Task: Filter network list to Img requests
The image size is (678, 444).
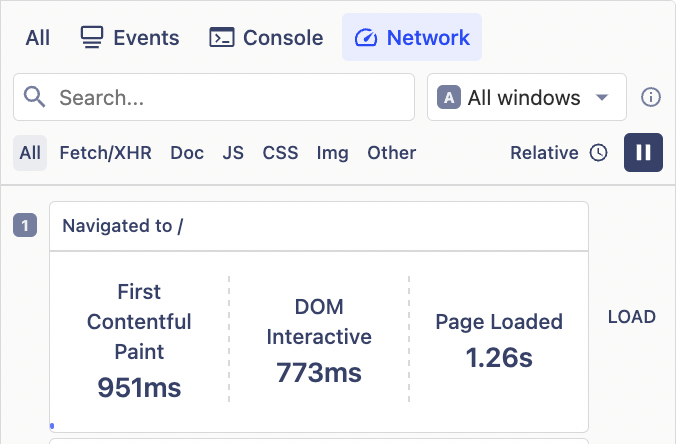Action: point(332,153)
